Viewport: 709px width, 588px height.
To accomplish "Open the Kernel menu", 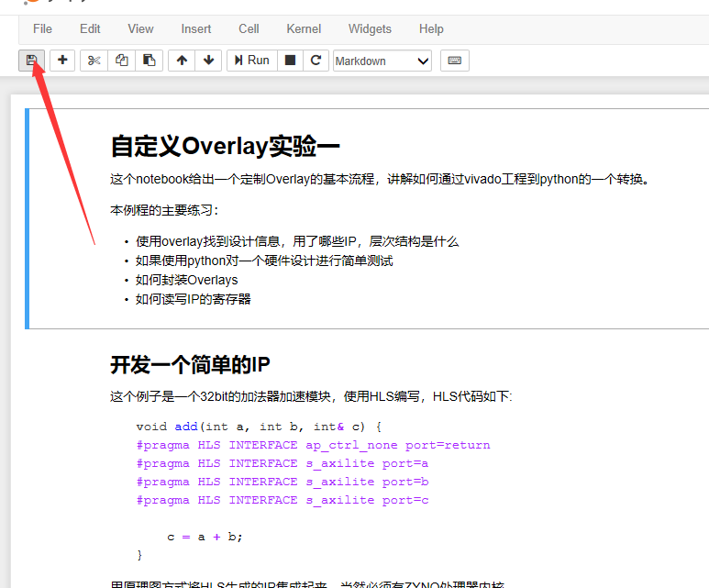I will (x=304, y=29).
